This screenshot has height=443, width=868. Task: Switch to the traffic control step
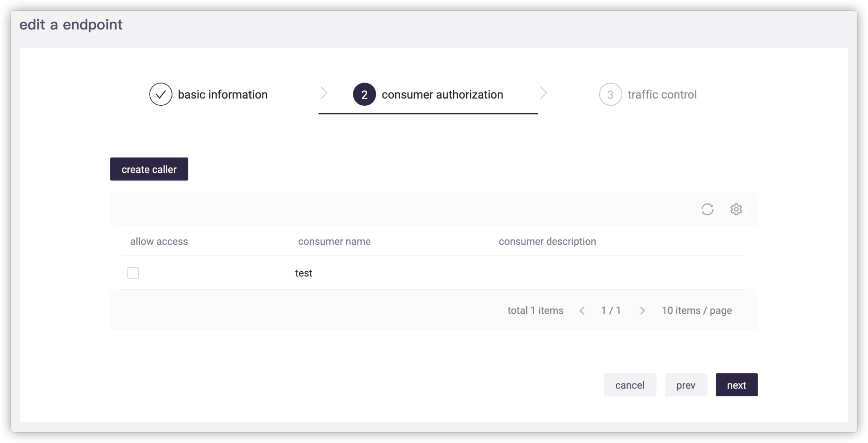[662, 94]
